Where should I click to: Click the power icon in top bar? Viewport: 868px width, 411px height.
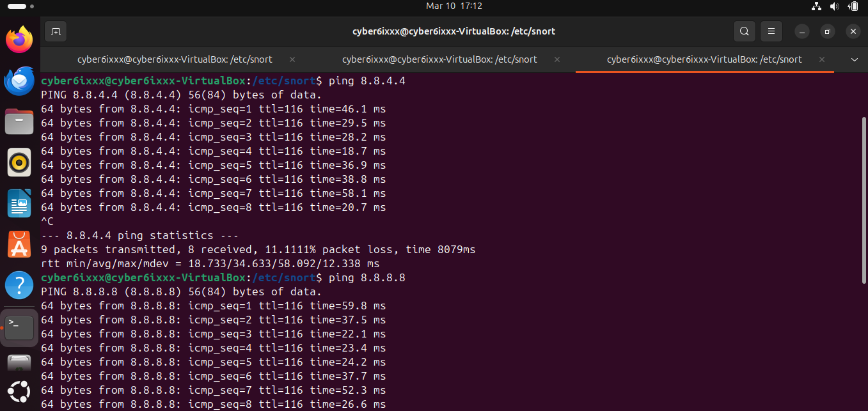[852, 6]
